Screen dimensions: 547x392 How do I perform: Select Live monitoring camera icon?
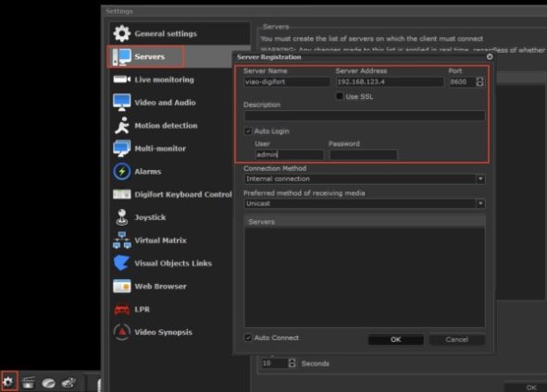pos(121,80)
